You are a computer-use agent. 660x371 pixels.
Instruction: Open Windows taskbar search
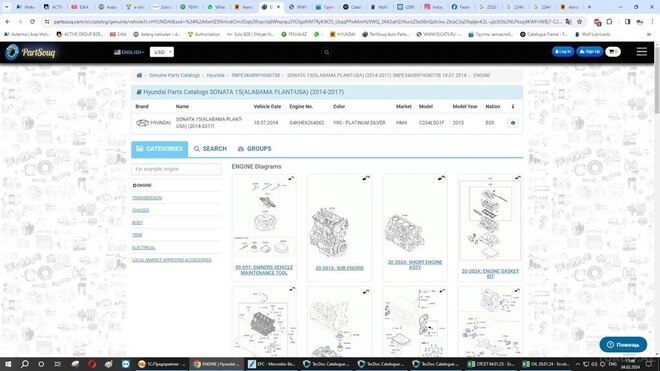[x=25, y=364]
